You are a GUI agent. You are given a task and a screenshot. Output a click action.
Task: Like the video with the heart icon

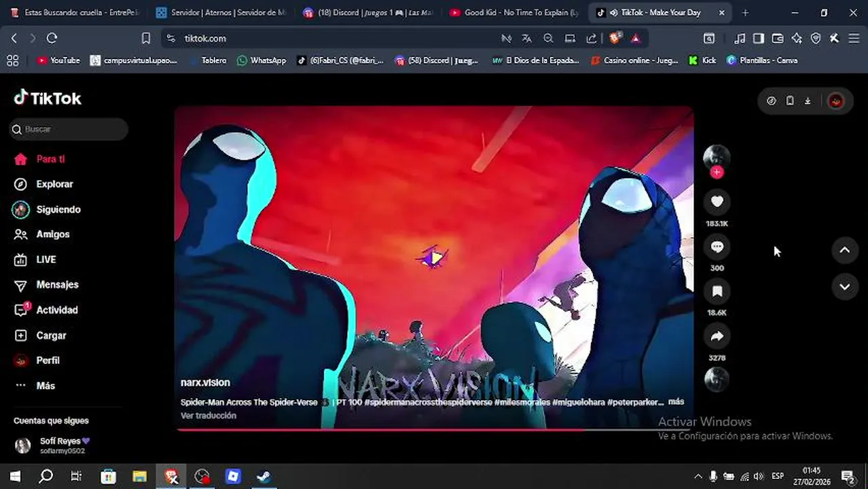tap(717, 202)
